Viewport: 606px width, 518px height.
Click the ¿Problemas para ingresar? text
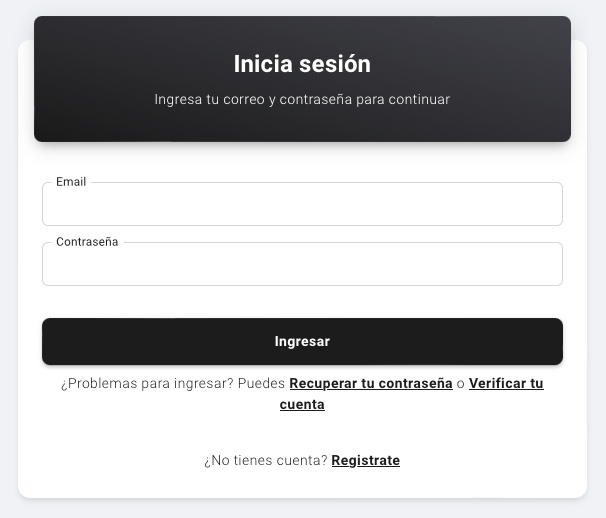click(x=146, y=384)
